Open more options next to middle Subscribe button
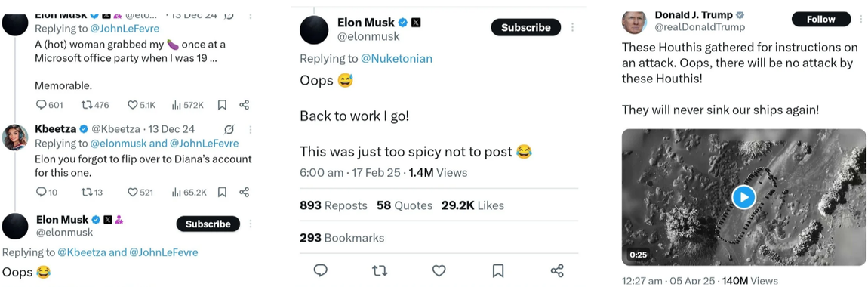This screenshot has width=868, height=287. pos(572,27)
